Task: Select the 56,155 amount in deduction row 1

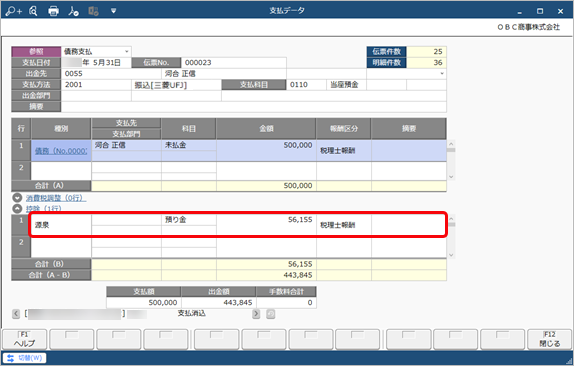Action: pyautogui.click(x=266, y=225)
